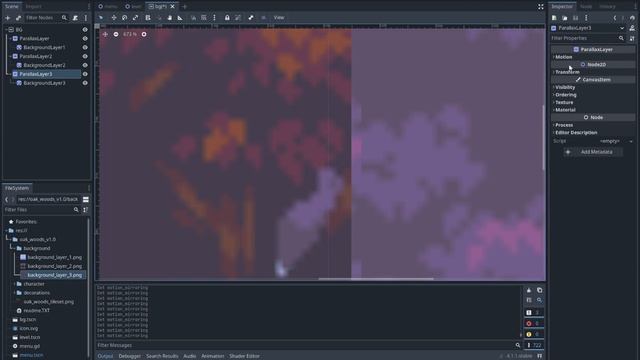The width and height of the screenshot is (640, 360).
Task: Create a new resource in Inspector
Action: 554,18
